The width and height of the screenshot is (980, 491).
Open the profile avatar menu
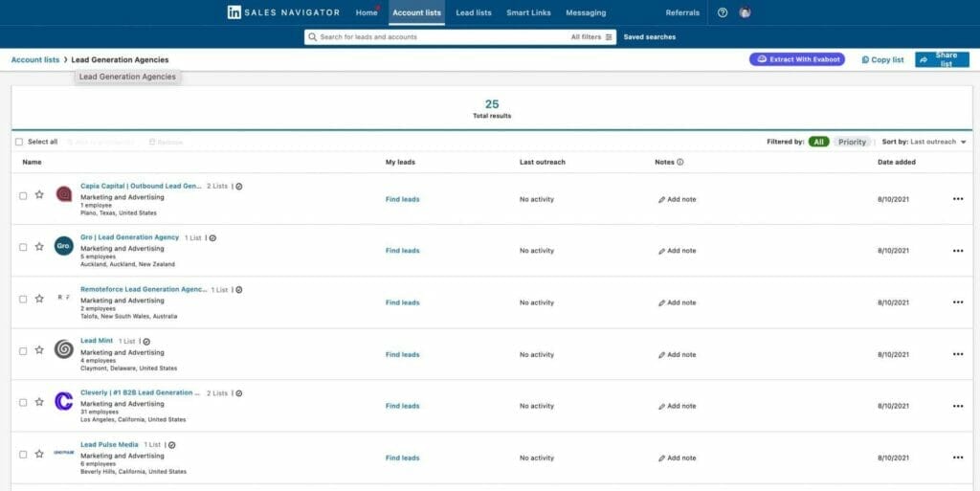pyautogui.click(x=746, y=12)
